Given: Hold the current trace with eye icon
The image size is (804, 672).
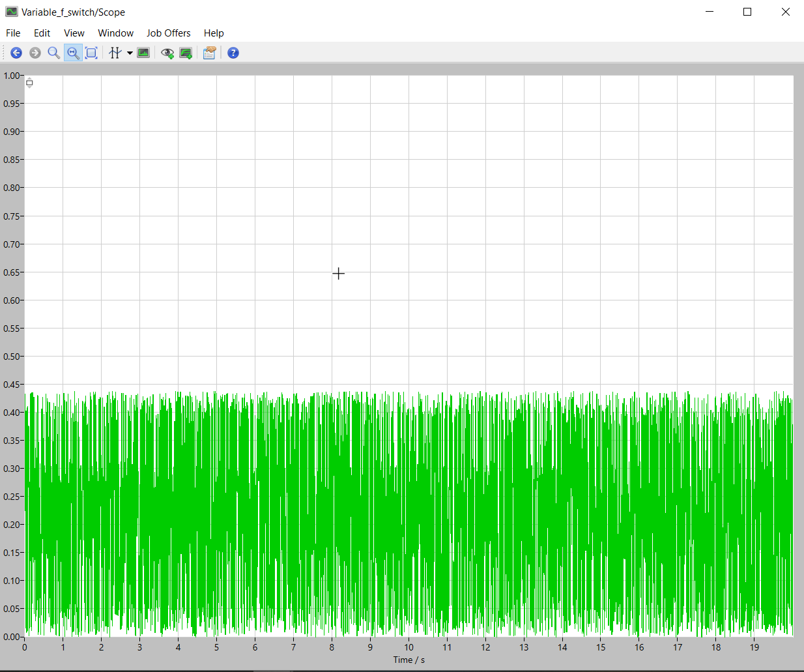Looking at the screenshot, I should coord(167,53).
